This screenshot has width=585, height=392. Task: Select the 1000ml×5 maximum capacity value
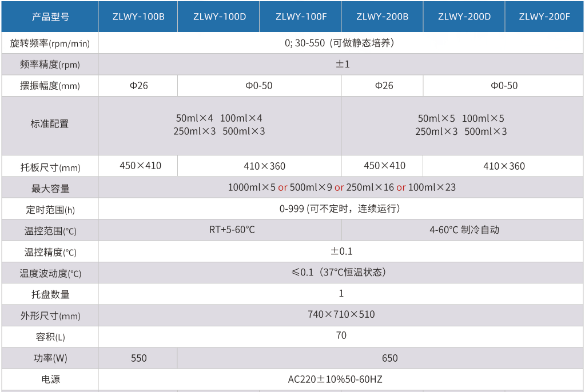[252, 187]
